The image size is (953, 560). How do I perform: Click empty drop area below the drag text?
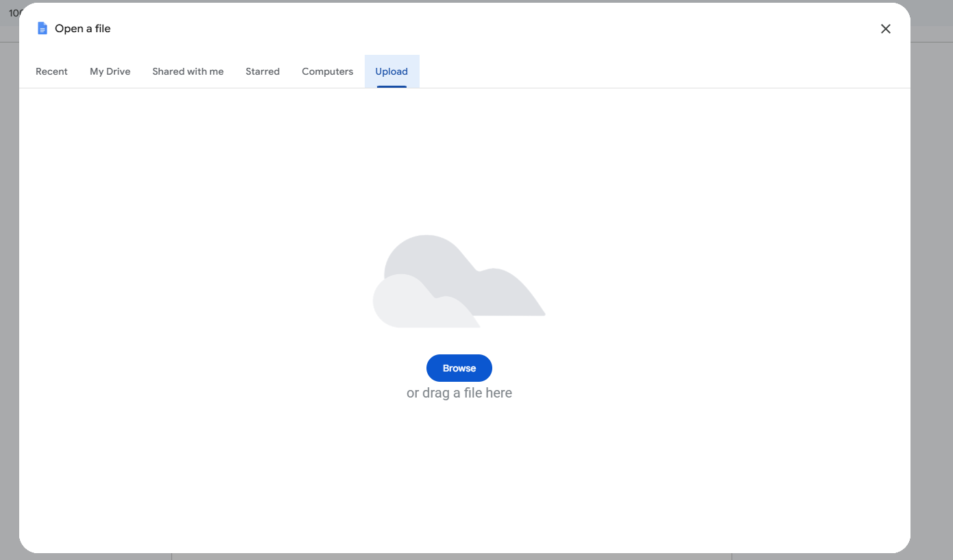tap(459, 473)
